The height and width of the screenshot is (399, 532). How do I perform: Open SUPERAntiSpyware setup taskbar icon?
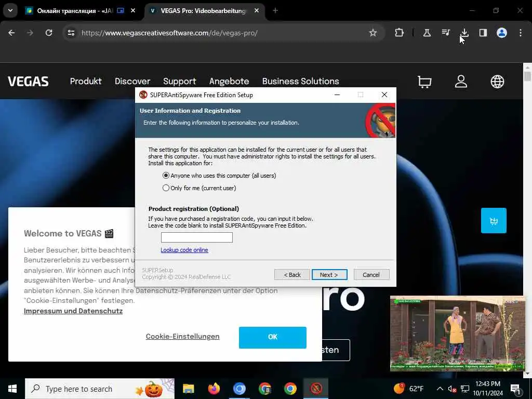click(x=316, y=389)
